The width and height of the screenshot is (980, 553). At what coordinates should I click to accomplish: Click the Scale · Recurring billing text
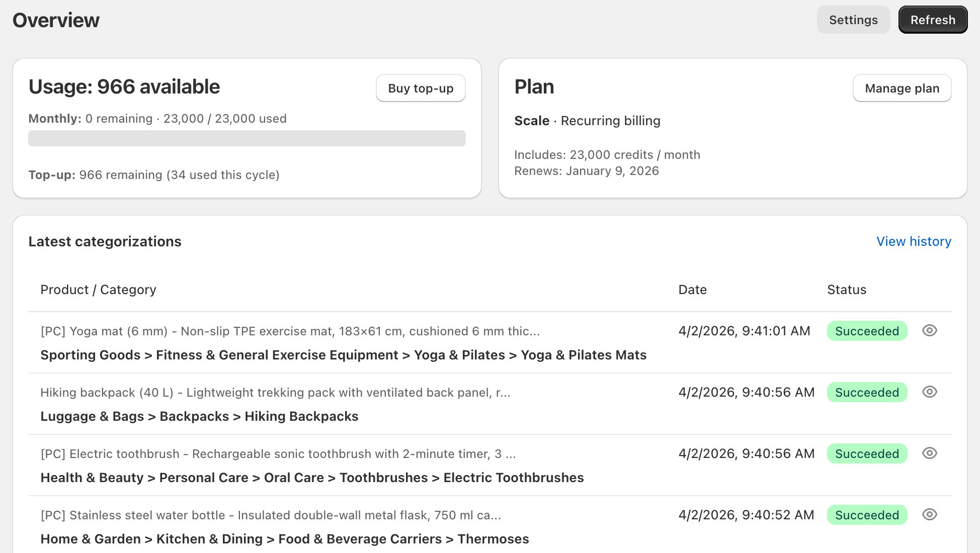pyautogui.click(x=587, y=121)
